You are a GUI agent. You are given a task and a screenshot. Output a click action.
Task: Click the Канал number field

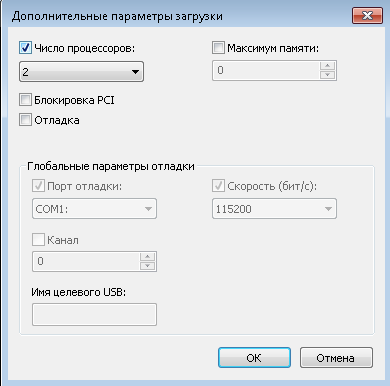click(86, 261)
